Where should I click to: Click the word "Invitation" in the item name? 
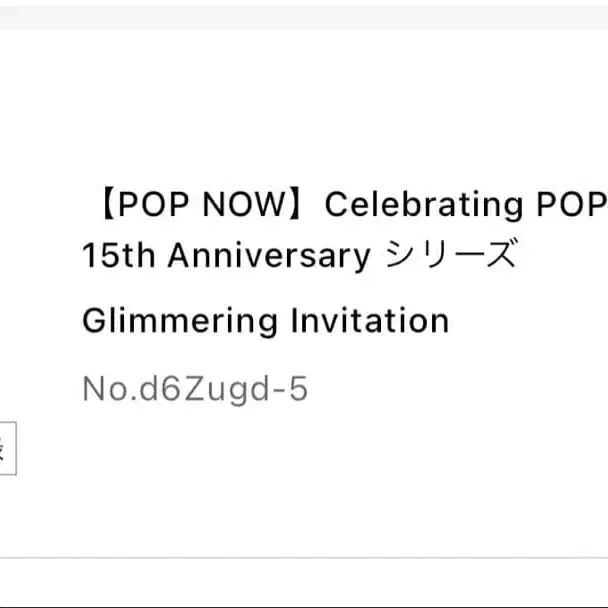click(369, 322)
